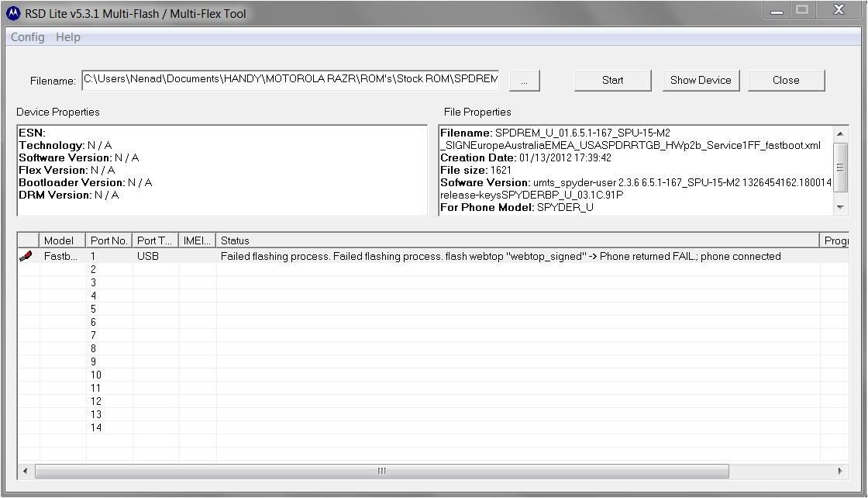The height and width of the screenshot is (498, 868).
Task: Click right arrow of horizontal scrollbar
Action: tap(840, 472)
